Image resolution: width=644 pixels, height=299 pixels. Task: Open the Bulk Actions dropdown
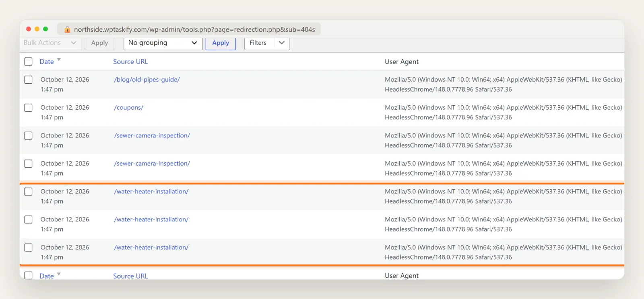50,43
